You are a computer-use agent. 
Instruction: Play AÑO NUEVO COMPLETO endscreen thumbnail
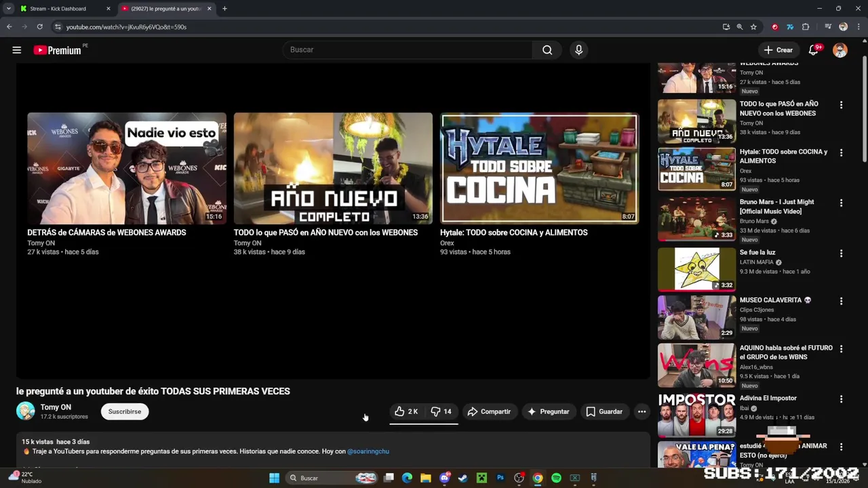(x=333, y=168)
